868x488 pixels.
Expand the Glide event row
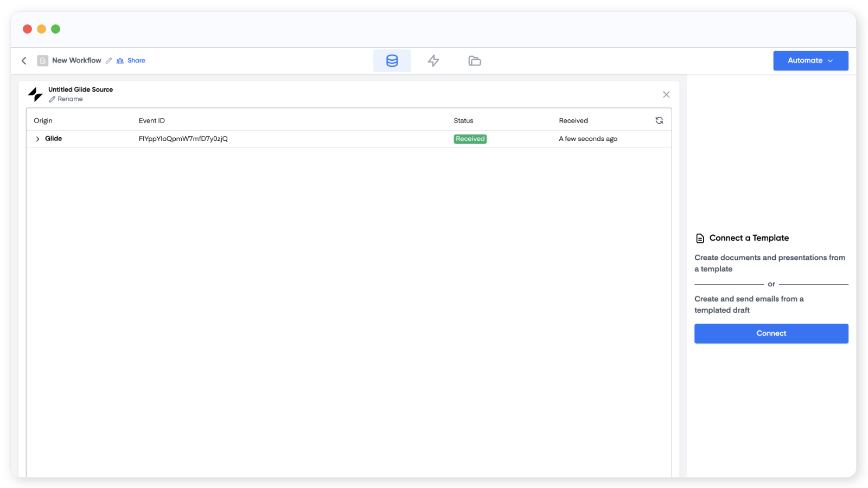point(37,139)
